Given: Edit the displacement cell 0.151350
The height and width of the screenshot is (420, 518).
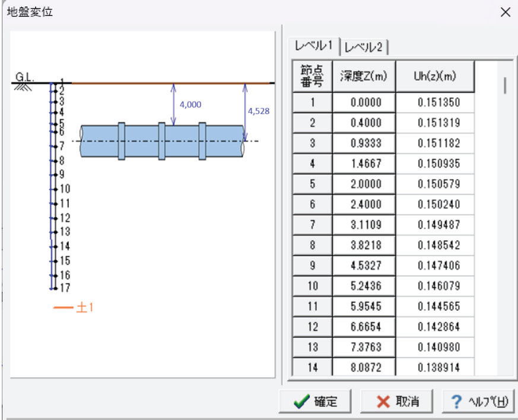Looking at the screenshot, I should [435, 103].
